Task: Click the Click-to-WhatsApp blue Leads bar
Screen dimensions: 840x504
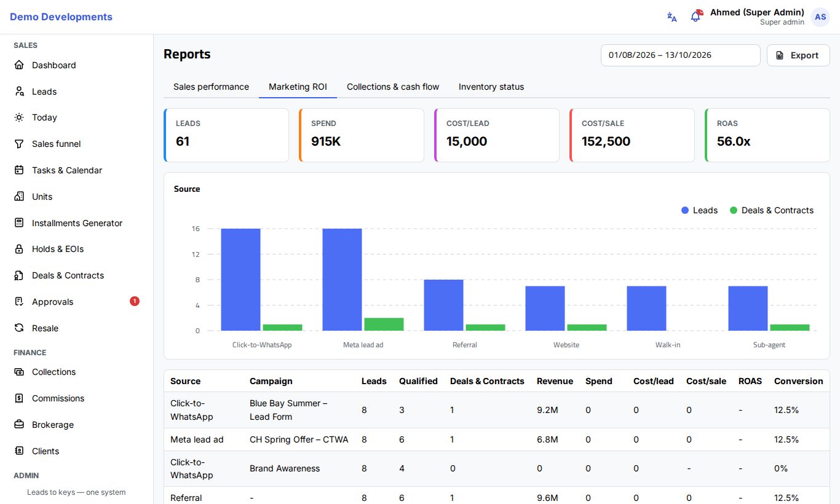Action: coord(240,280)
